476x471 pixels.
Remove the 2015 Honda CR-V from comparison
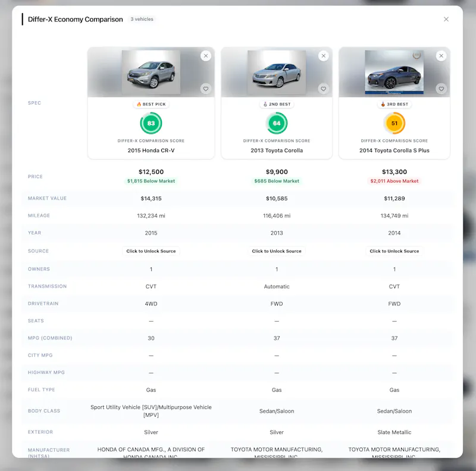[x=206, y=56]
